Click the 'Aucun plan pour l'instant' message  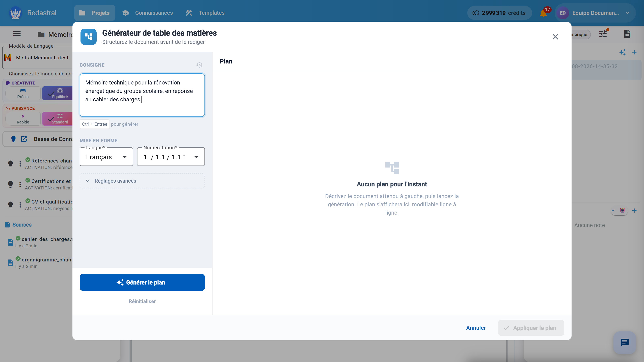tap(392, 184)
